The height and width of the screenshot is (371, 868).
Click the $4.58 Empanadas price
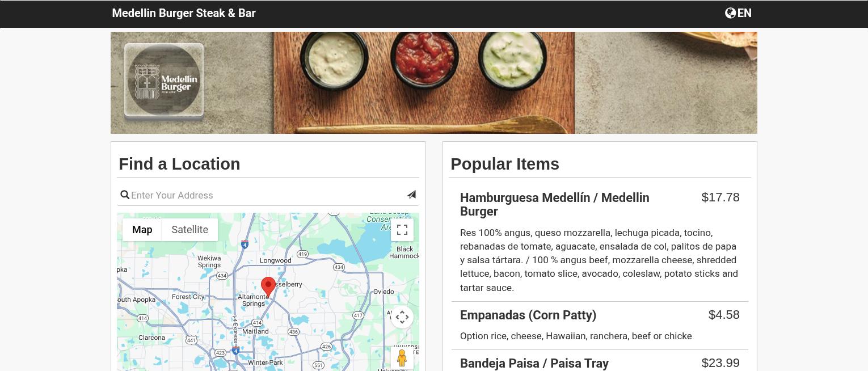coord(724,315)
